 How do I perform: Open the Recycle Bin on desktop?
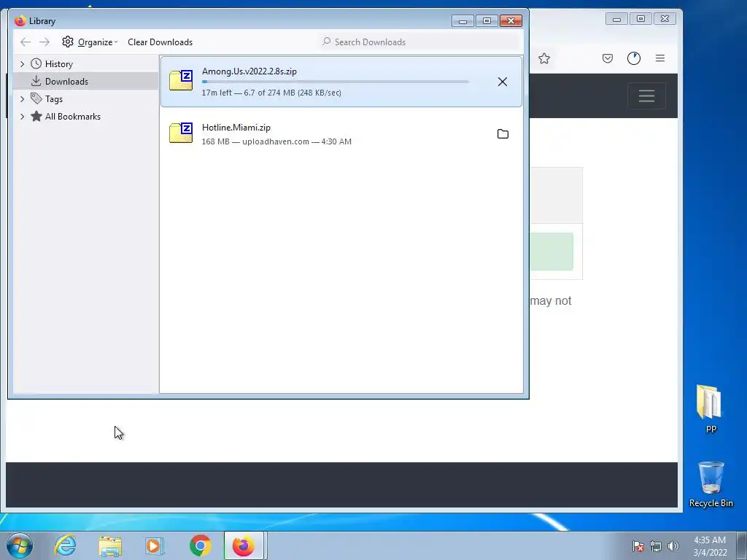pyautogui.click(x=711, y=484)
